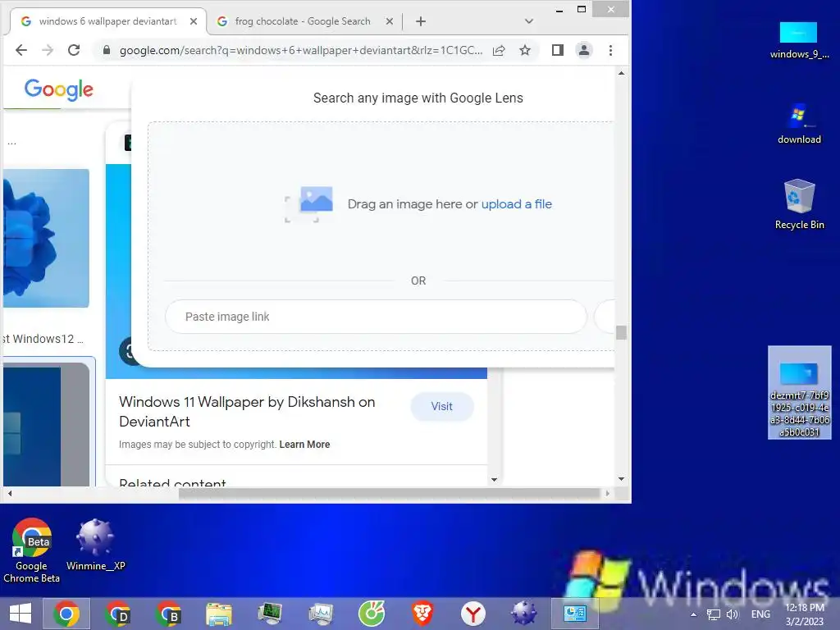
Task: Open Chrome's three-dot menu
Action: coord(610,50)
